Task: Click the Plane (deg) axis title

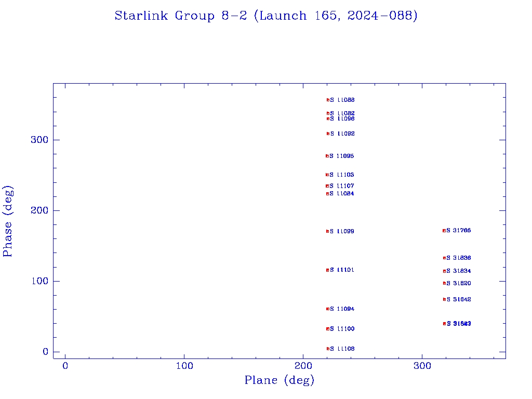Action: coord(280,380)
